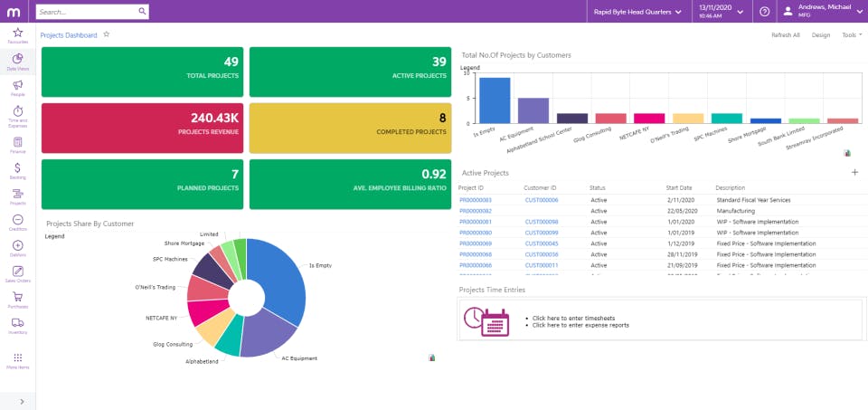Viewport: 868px width, 410px height.
Task: Click the help question mark icon
Action: click(765, 11)
